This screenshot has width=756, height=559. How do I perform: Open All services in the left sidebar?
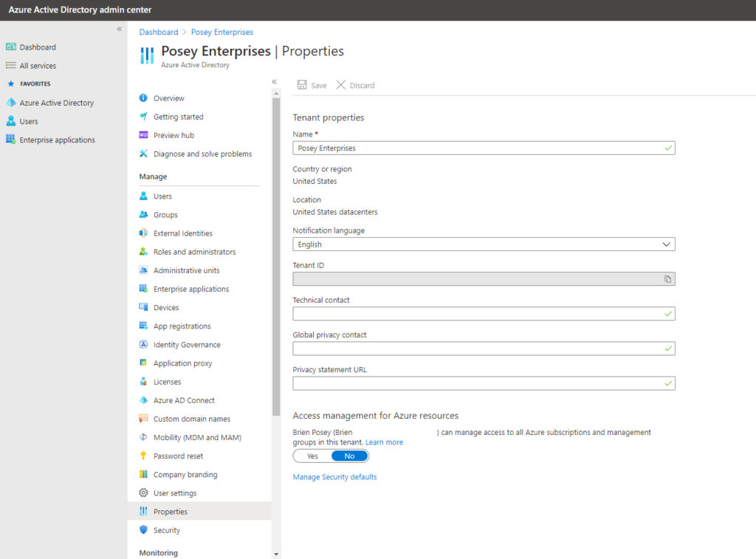click(38, 66)
